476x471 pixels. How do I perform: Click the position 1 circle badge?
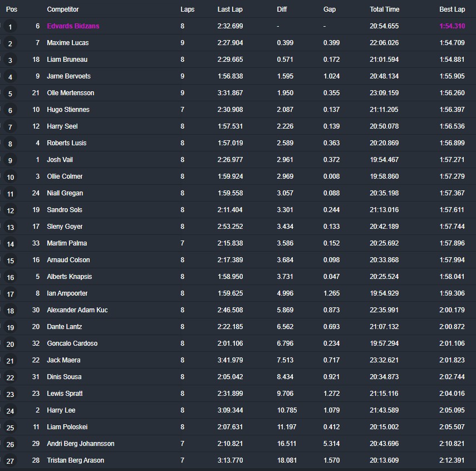click(10, 26)
